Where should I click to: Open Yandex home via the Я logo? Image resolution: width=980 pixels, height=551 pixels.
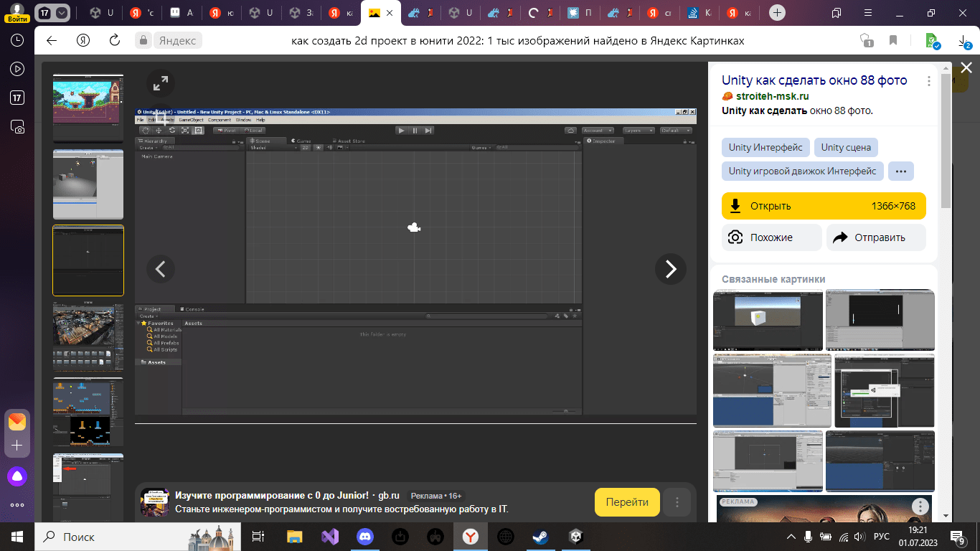click(84, 41)
